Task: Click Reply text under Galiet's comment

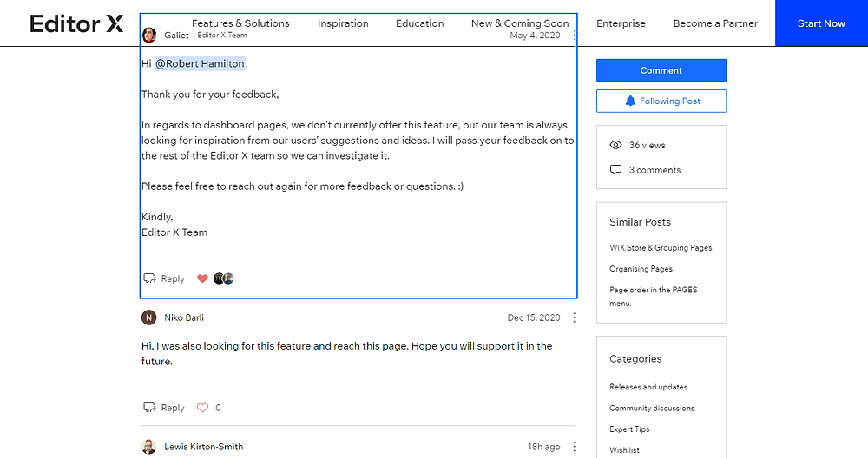Action: click(x=173, y=278)
